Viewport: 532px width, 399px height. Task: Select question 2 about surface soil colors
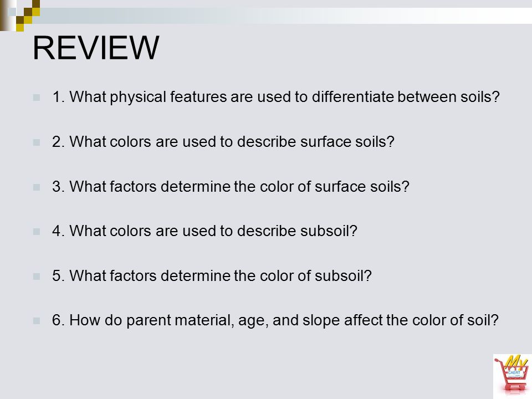[x=223, y=142]
